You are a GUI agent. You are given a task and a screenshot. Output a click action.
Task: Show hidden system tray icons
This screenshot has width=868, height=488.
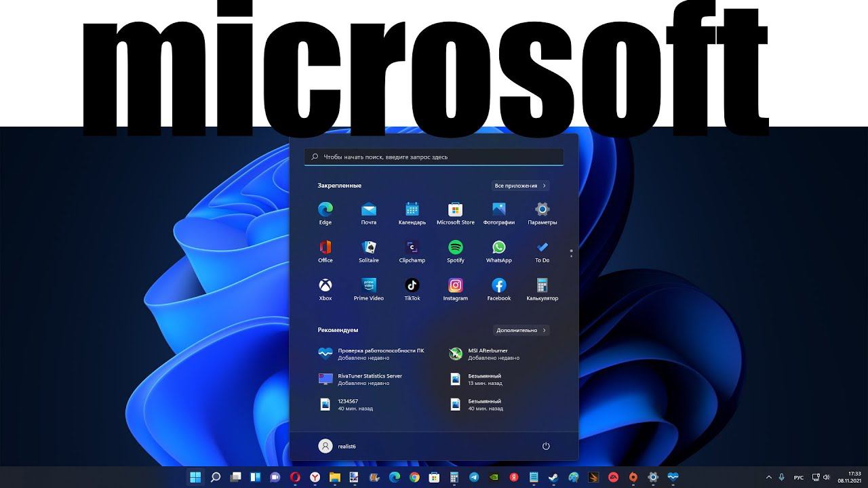pos(768,477)
